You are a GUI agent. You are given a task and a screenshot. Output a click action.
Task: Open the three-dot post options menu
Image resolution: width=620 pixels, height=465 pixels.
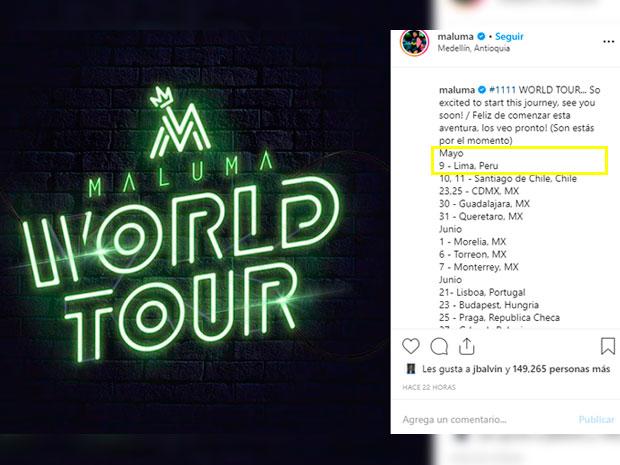click(x=609, y=42)
